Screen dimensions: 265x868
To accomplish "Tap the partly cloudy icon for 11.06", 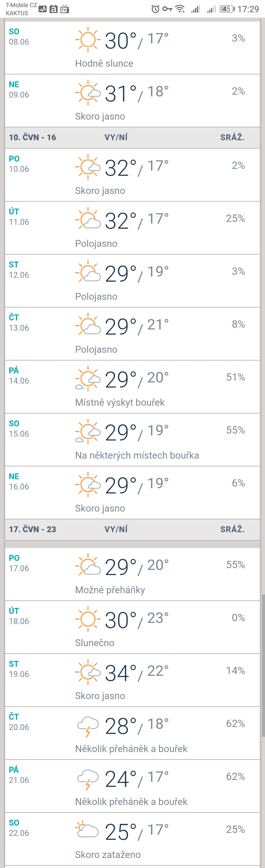I will point(88,219).
